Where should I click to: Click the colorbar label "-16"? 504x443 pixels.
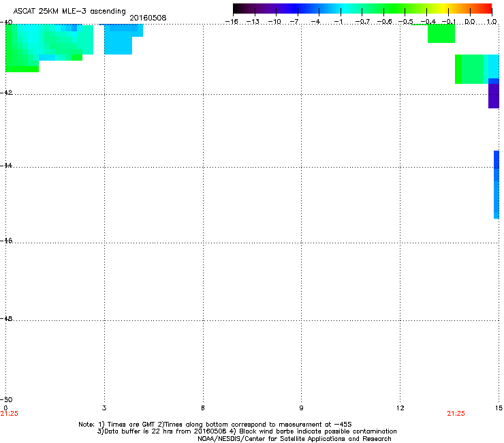pos(232,22)
